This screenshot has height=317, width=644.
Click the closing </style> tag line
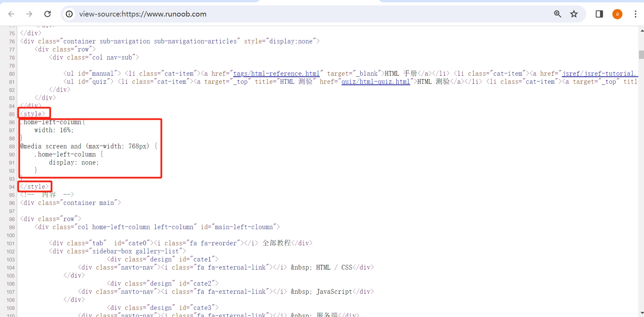[x=35, y=187]
